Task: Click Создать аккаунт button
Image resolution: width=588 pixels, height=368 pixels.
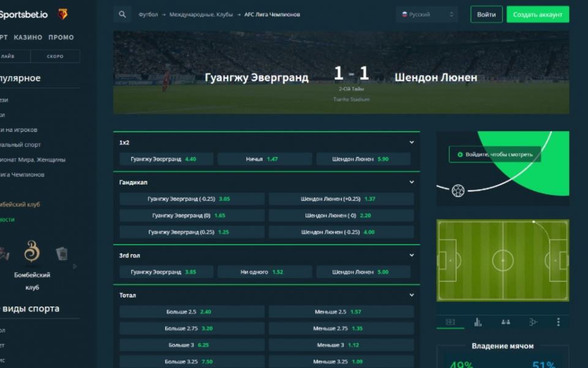Action: point(538,14)
